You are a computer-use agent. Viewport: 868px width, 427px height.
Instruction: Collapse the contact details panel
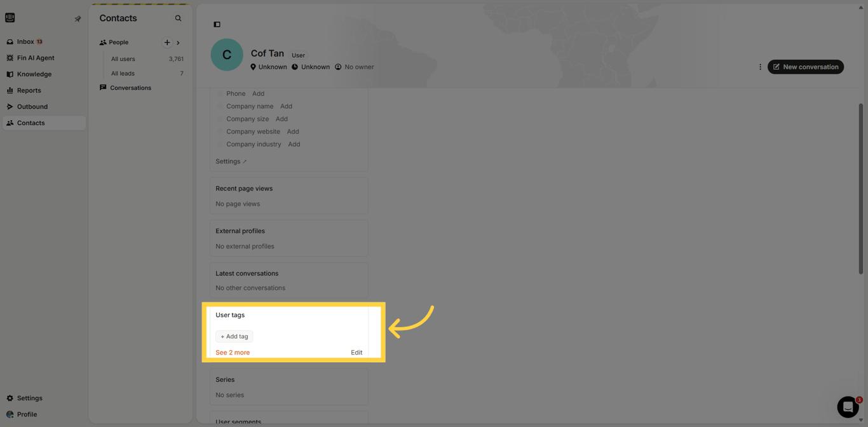click(x=217, y=24)
